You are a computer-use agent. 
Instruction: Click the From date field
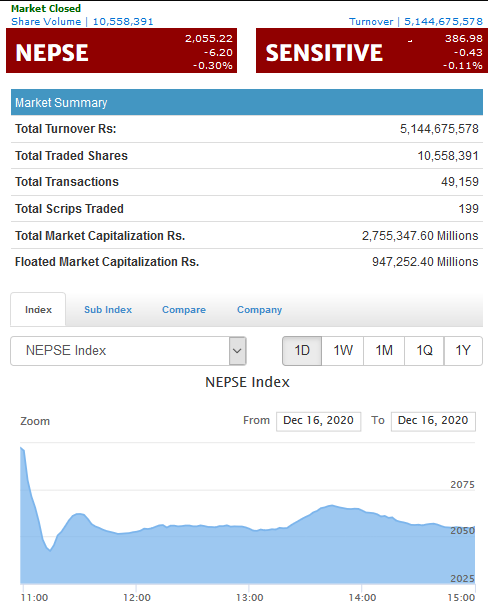318,421
